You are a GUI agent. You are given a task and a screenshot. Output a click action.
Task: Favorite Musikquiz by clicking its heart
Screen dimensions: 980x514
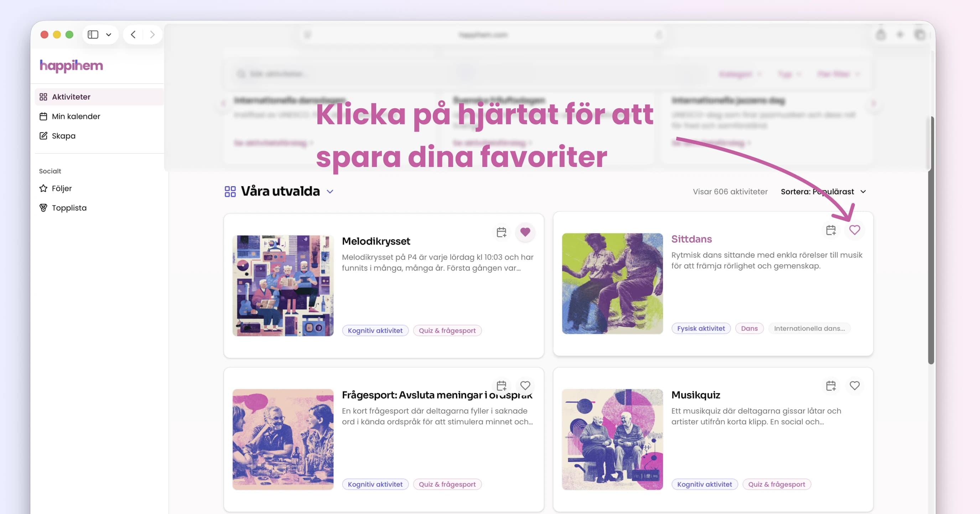[855, 386]
